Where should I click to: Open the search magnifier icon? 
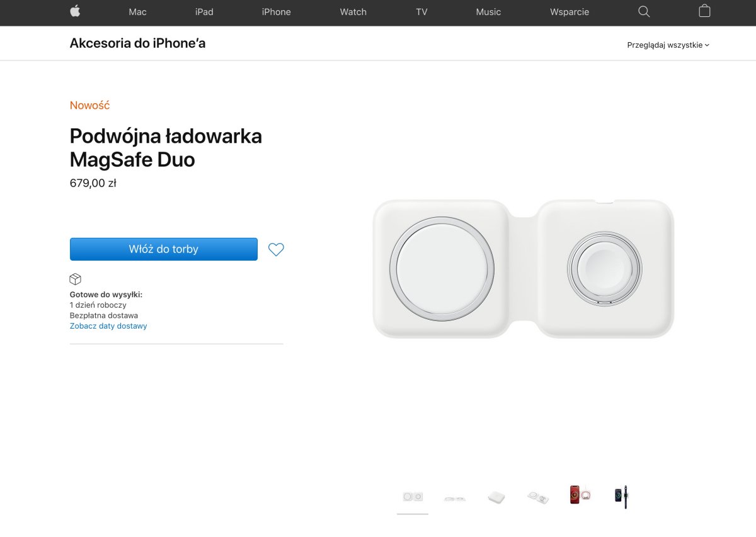coord(644,11)
